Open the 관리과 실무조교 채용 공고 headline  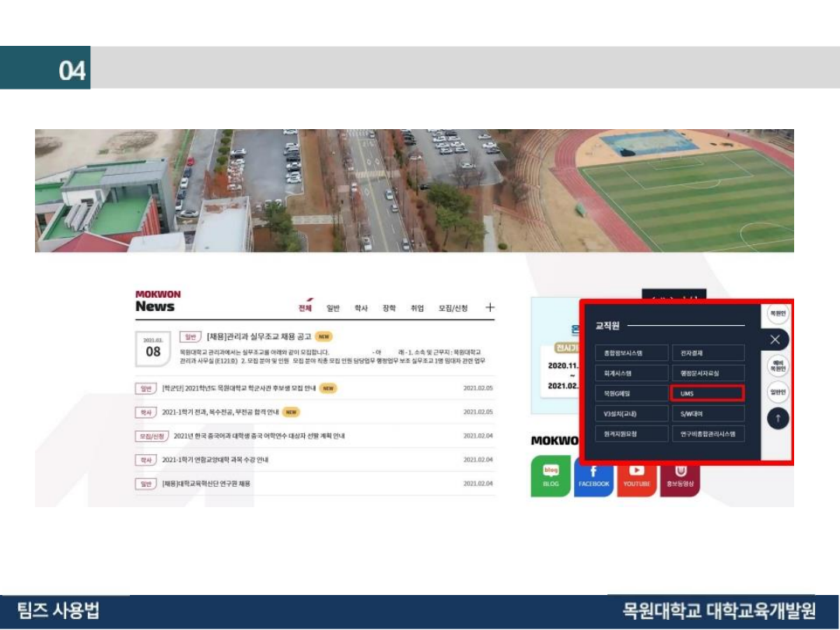pyautogui.click(x=259, y=337)
